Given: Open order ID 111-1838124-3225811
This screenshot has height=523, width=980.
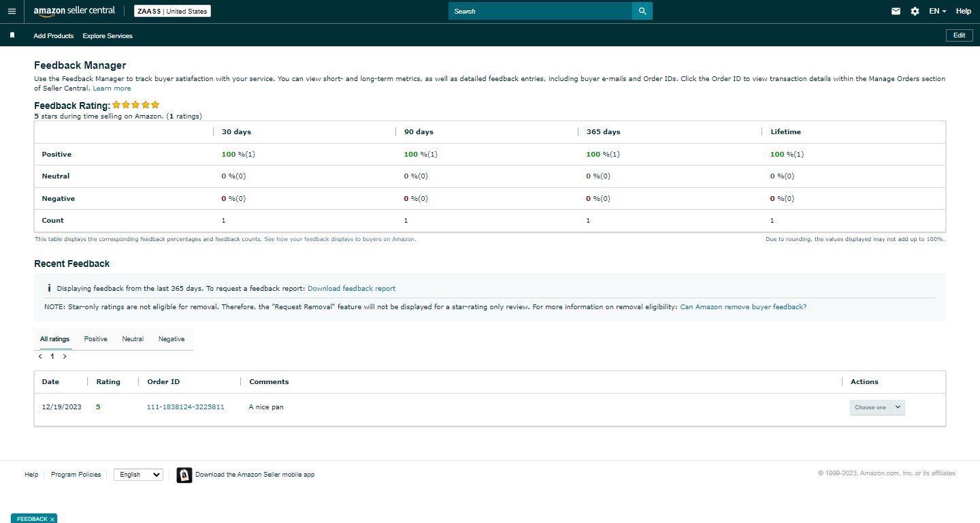Looking at the screenshot, I should click(x=186, y=407).
